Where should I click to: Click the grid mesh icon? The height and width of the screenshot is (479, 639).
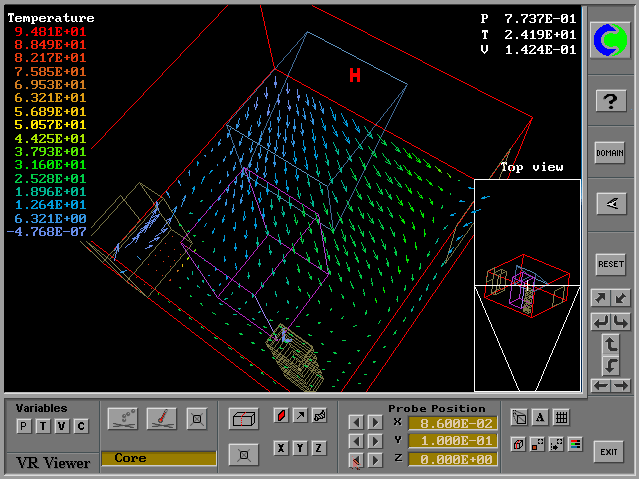pyautogui.click(x=561, y=418)
